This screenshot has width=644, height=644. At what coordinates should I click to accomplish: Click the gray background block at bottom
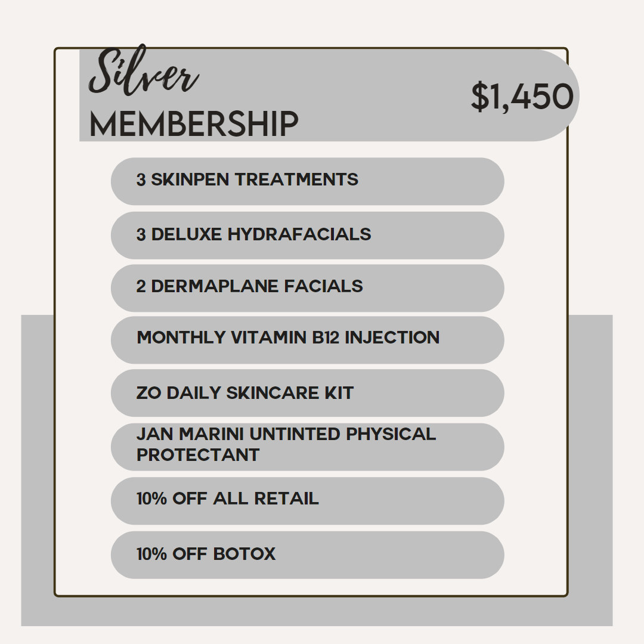[x=317, y=611]
